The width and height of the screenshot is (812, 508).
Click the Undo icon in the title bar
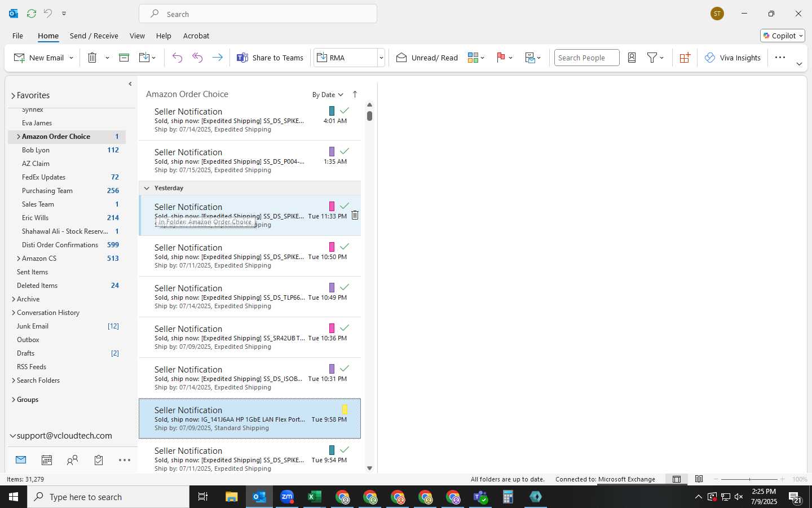(x=48, y=14)
